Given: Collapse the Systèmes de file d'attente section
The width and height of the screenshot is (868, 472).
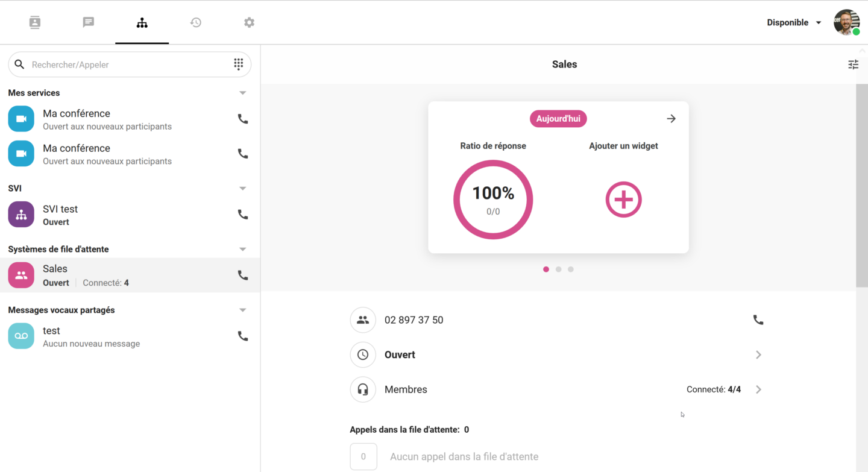Looking at the screenshot, I should tap(242, 249).
